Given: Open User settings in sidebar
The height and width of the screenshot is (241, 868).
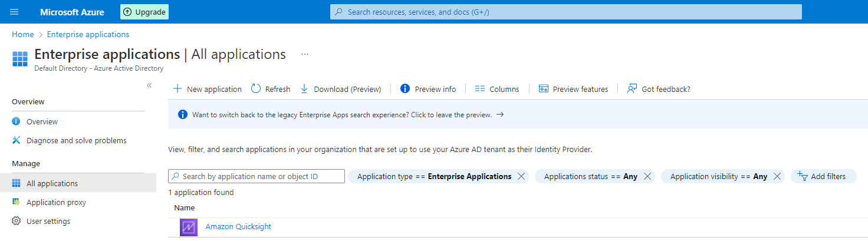Looking at the screenshot, I should (48, 221).
